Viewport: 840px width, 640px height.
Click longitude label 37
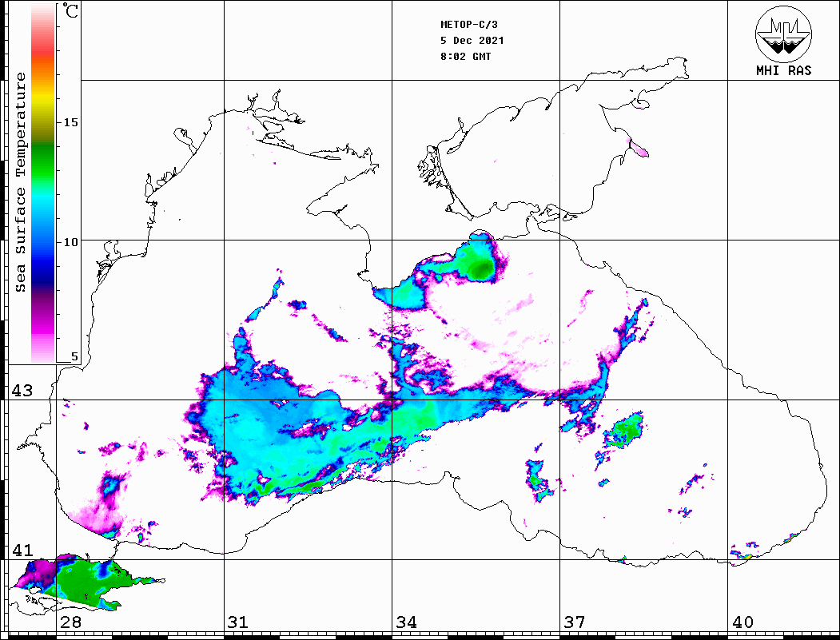click(575, 622)
